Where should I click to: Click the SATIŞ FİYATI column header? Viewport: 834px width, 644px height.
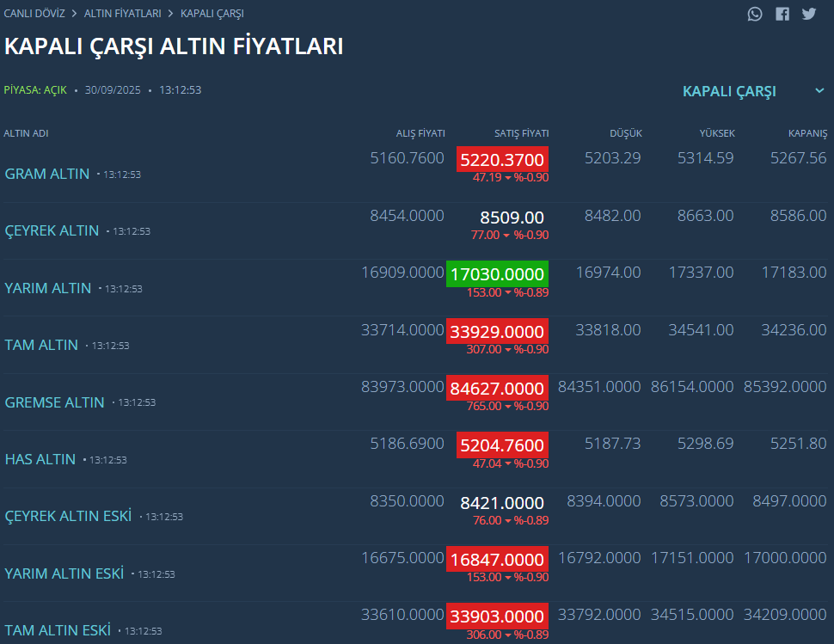[521, 133]
